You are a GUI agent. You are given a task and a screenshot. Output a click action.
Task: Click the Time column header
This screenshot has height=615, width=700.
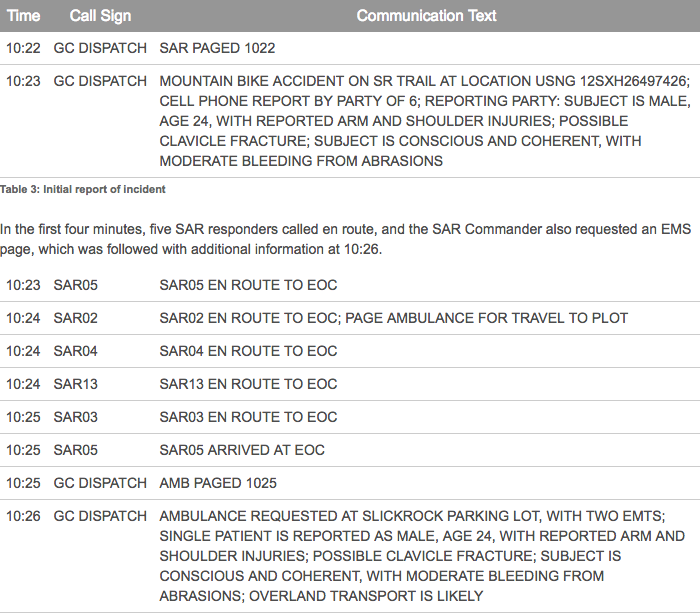[x=24, y=16]
